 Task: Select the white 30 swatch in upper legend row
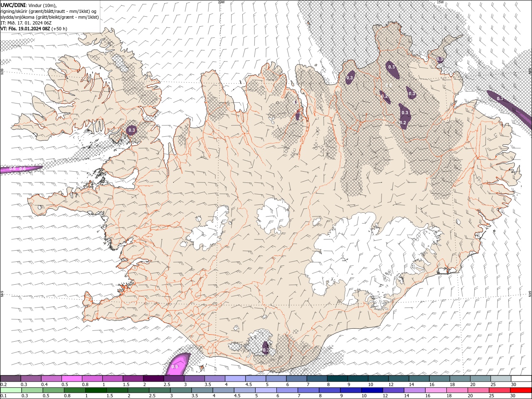tap(521, 379)
